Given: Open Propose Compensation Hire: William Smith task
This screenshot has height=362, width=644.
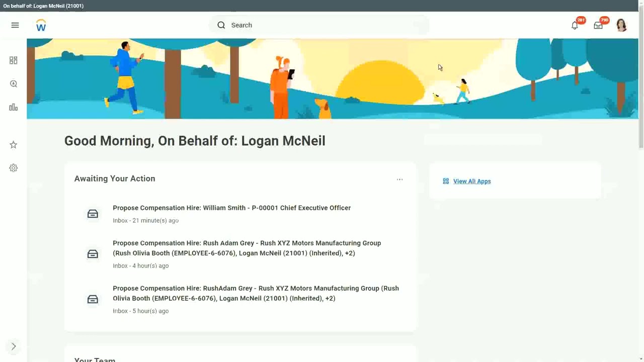Looking at the screenshot, I should pyautogui.click(x=231, y=208).
